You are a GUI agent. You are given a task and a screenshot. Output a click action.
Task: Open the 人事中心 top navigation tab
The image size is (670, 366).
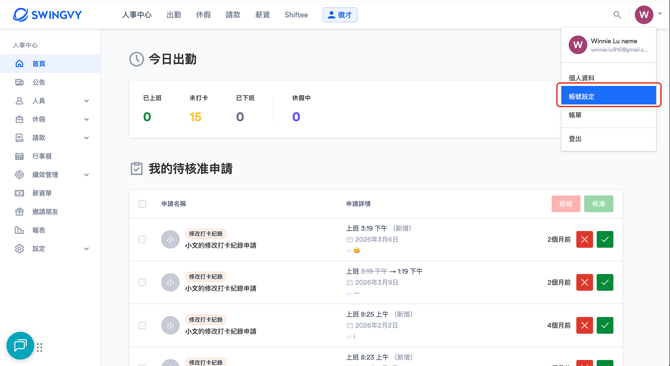point(137,15)
